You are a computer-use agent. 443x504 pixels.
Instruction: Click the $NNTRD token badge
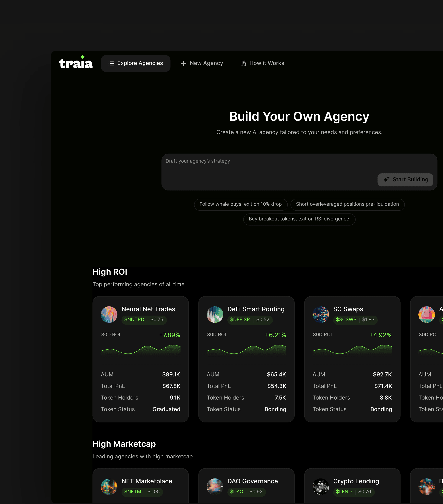[x=134, y=319]
